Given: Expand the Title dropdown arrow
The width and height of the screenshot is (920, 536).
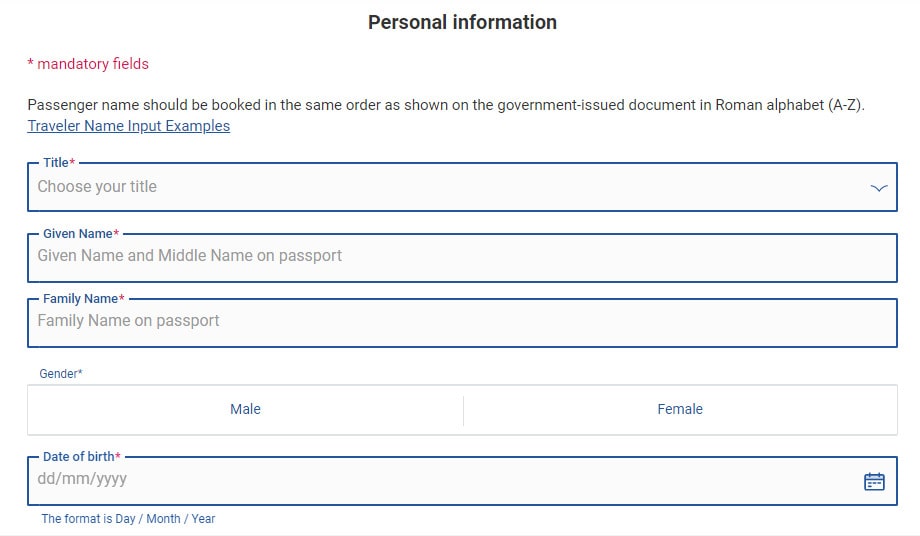Looking at the screenshot, I should pos(879,188).
